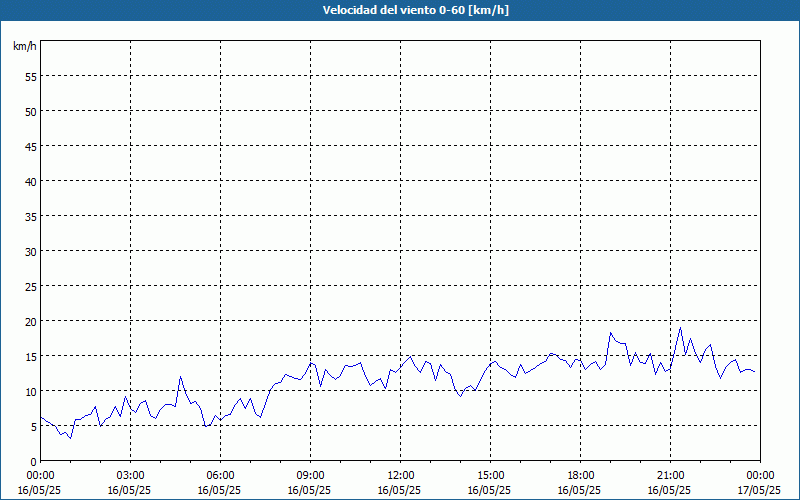This screenshot has width=800, height=500.
Task: Click the y-axis value 50
Action: tap(31, 112)
